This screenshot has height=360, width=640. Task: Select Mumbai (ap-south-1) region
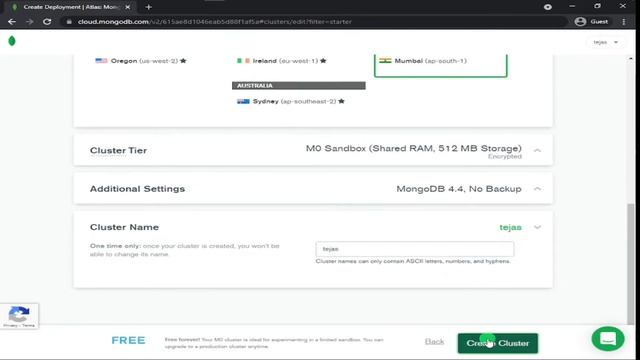[x=440, y=64]
